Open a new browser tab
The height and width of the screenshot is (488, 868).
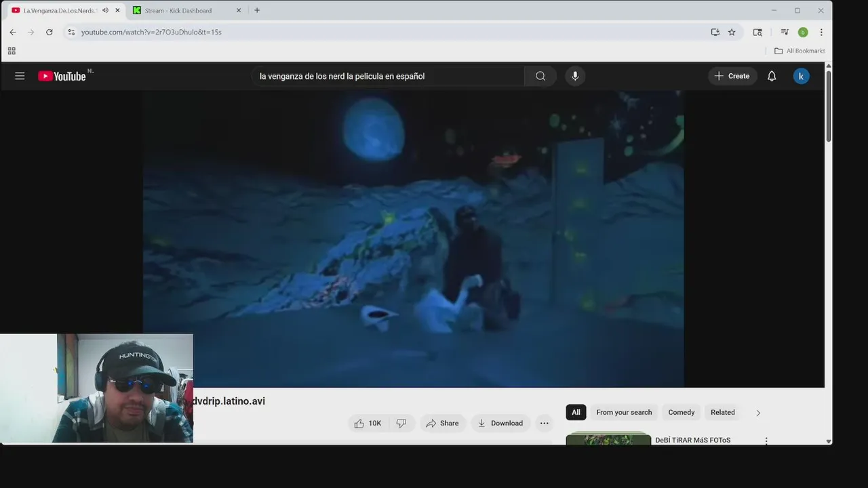pyautogui.click(x=257, y=10)
